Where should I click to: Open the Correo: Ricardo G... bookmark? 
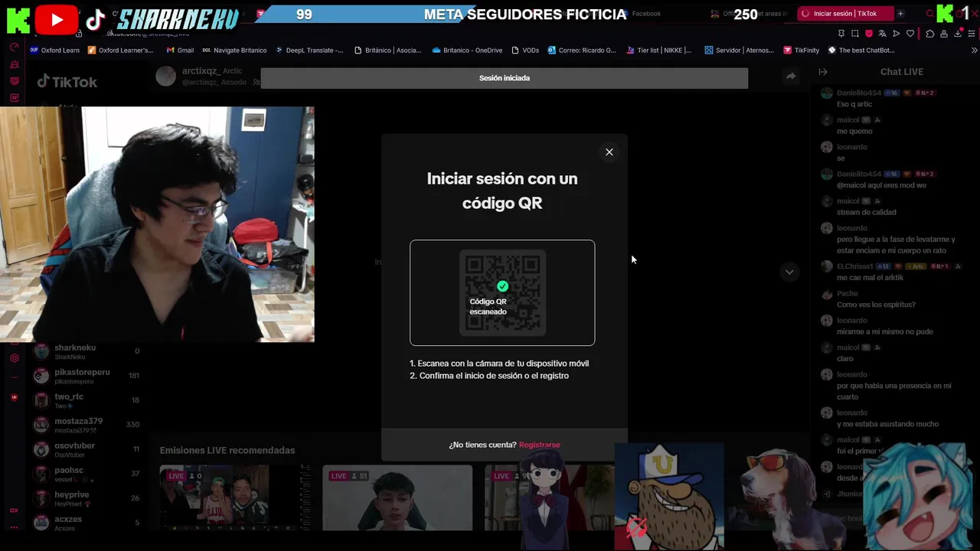point(580,51)
